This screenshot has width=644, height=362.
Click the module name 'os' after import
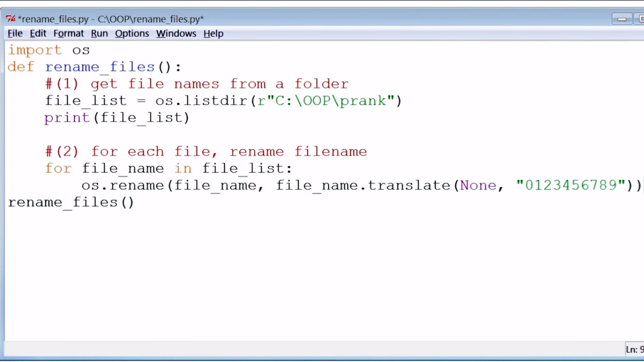[81, 50]
